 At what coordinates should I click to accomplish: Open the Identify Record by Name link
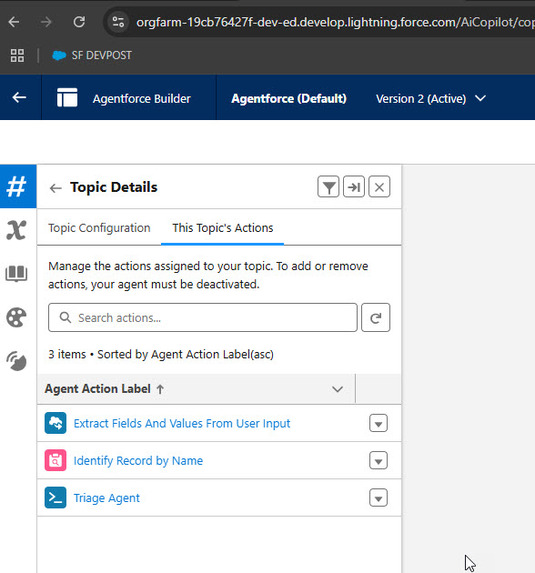pyautogui.click(x=138, y=461)
